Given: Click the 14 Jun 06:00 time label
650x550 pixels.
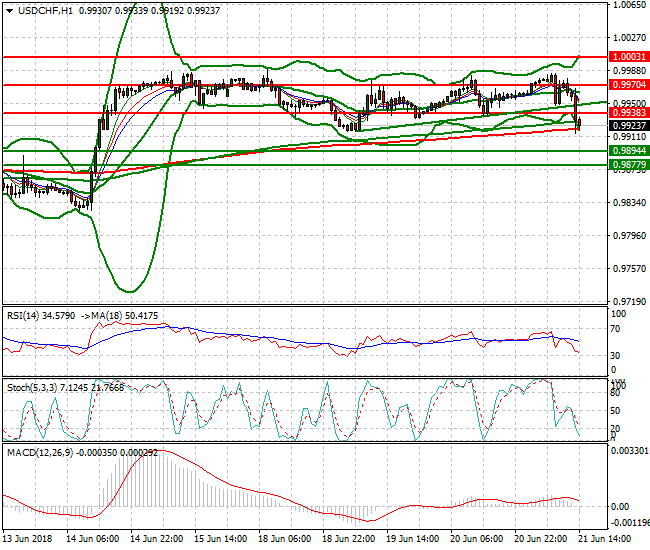Looking at the screenshot, I should (92, 539).
